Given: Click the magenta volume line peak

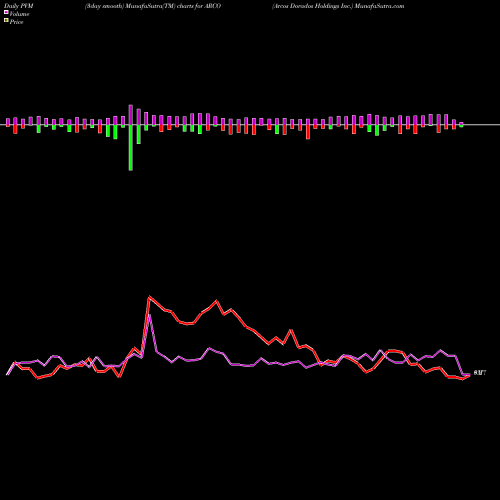Looking at the screenshot, I should click(150, 315).
